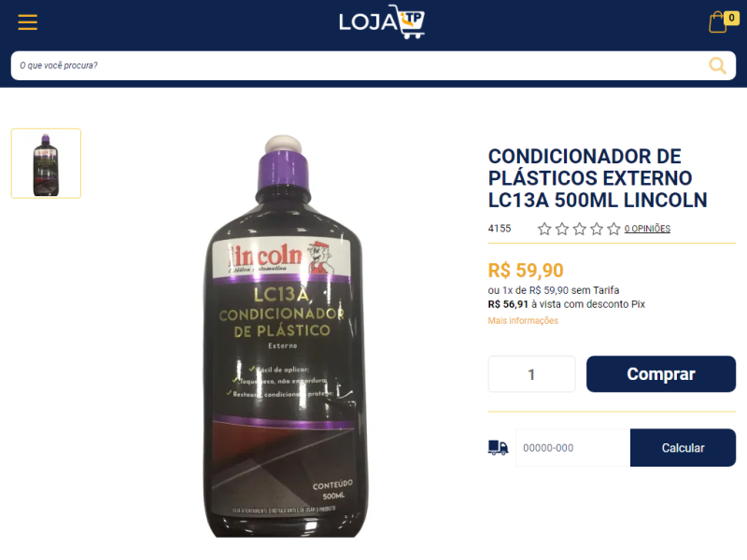
Task: Open the shopping bag cart
Action: click(717, 22)
